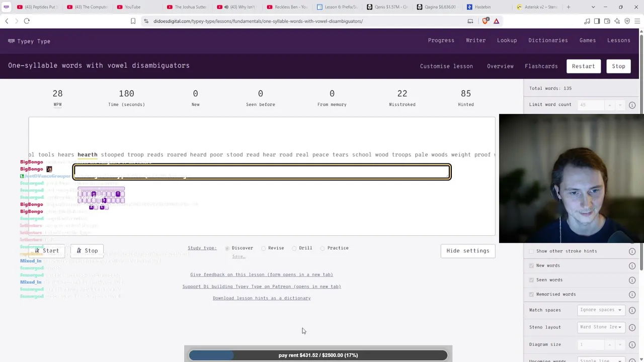Viewport: 644px width, 362px height.
Task: Click the Restart lesson button
Action: pos(583,66)
